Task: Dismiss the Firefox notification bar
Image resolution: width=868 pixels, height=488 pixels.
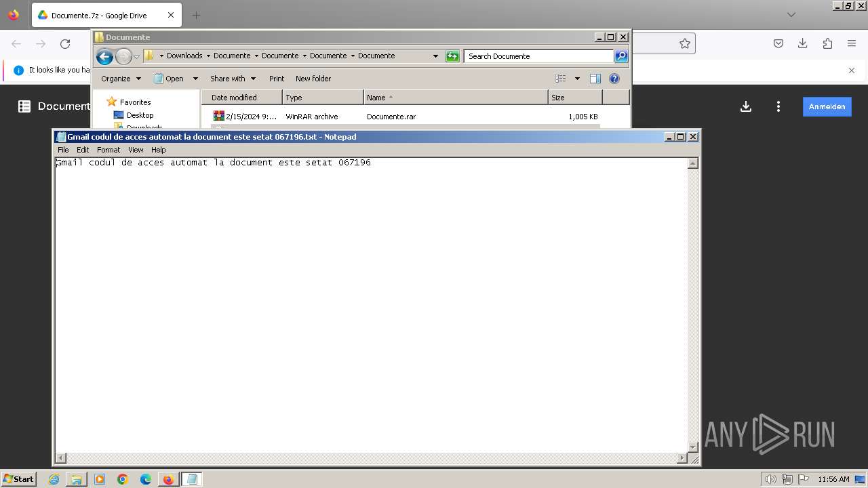Action: point(852,70)
